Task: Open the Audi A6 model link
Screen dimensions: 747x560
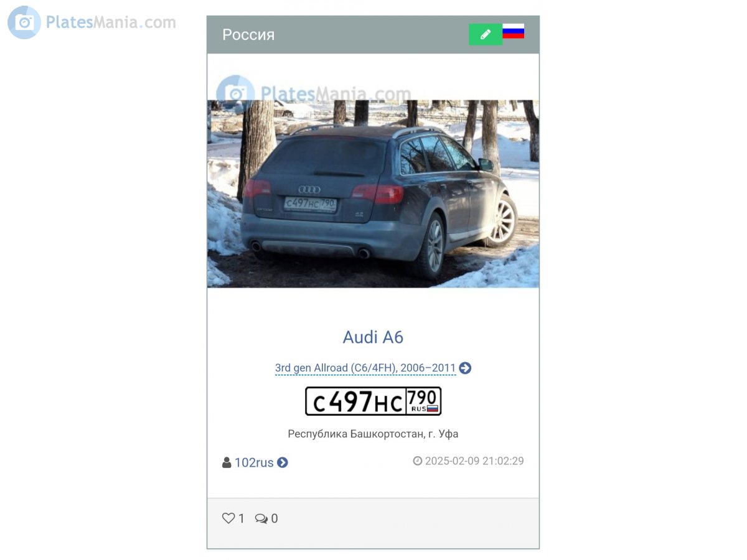Action: pos(373,337)
